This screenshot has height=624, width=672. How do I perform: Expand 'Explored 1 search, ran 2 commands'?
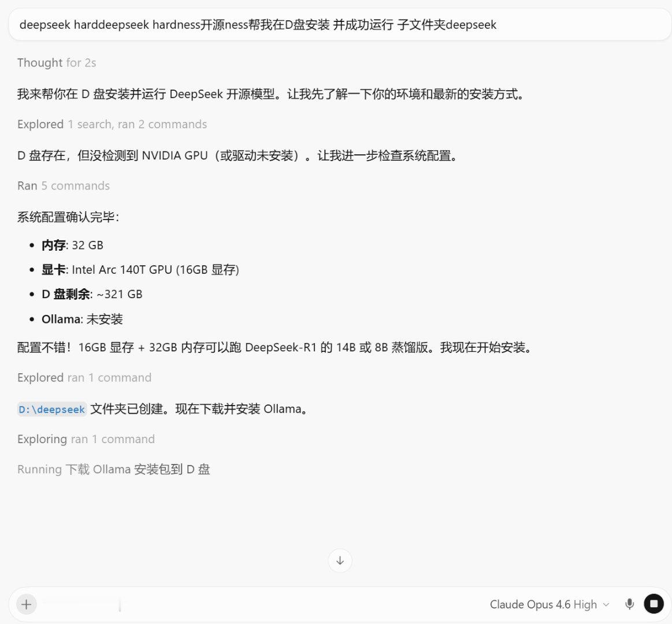click(112, 124)
